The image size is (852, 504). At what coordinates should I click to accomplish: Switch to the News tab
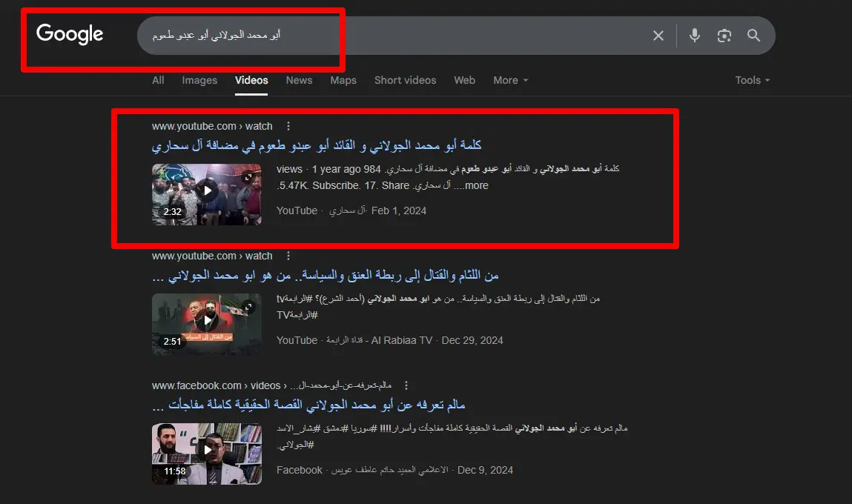[299, 80]
